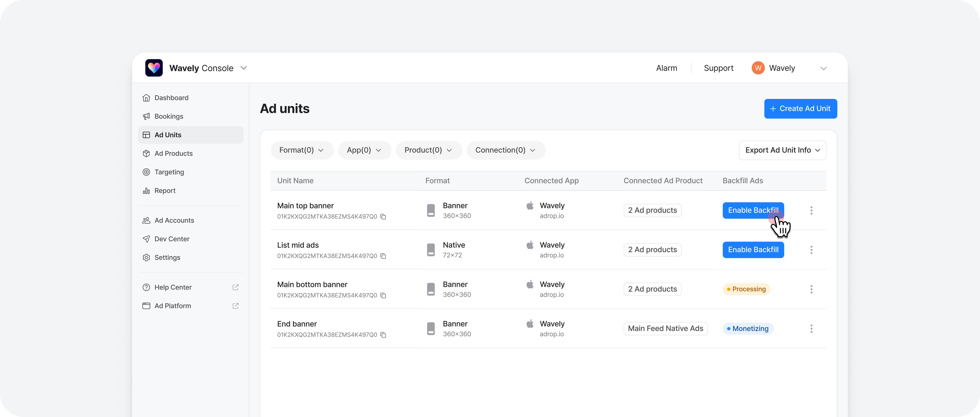Click the Wavely Console heart logo
The height and width of the screenshot is (417, 980).
[154, 68]
